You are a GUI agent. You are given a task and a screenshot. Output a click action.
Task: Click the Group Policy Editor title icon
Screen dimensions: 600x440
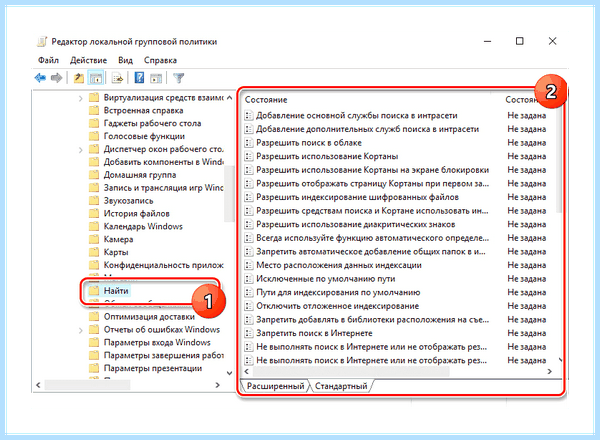tap(42, 42)
